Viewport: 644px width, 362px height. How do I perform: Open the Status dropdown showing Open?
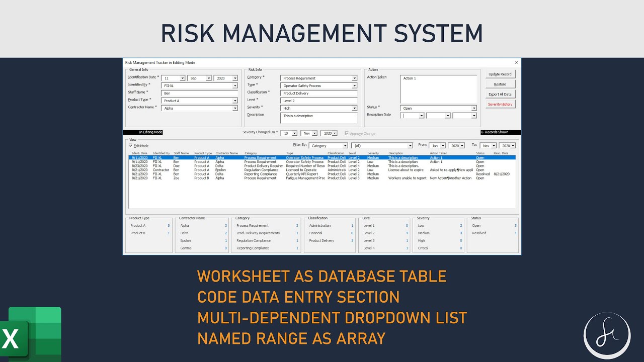tap(473, 109)
